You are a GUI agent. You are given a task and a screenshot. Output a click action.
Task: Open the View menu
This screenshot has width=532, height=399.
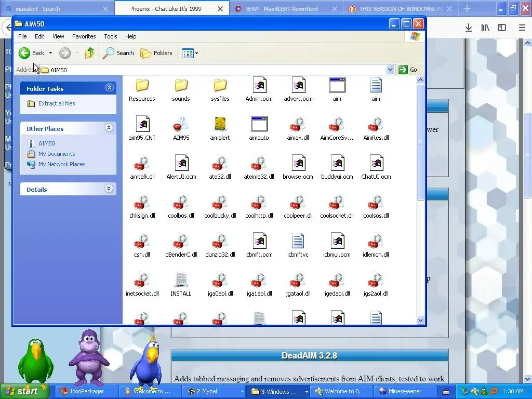(x=58, y=36)
